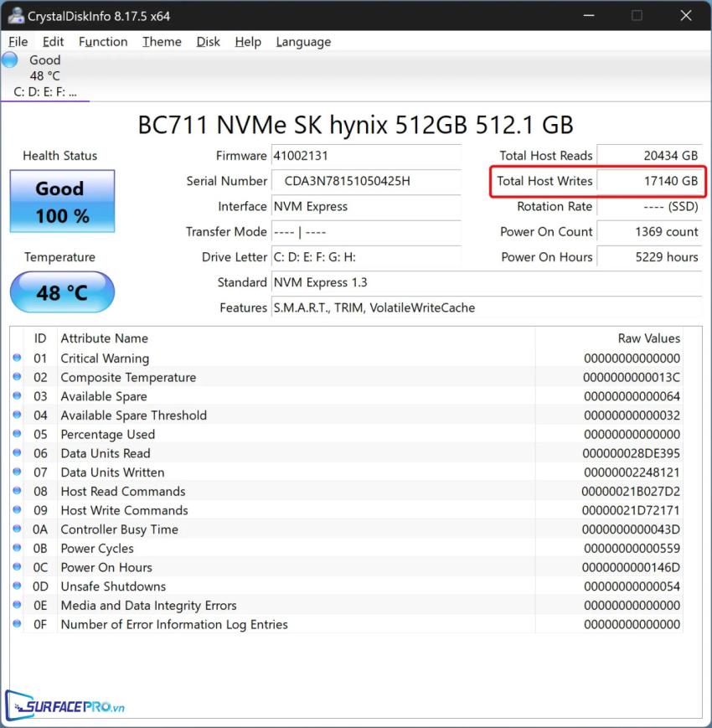Select the blue Good disk status orb
The height and width of the screenshot is (728, 712).
(x=10, y=60)
